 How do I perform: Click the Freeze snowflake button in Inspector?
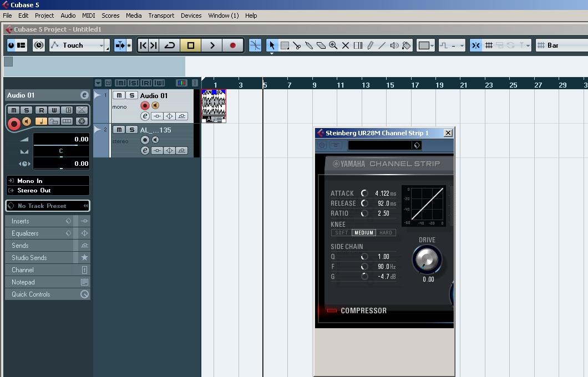tap(82, 121)
